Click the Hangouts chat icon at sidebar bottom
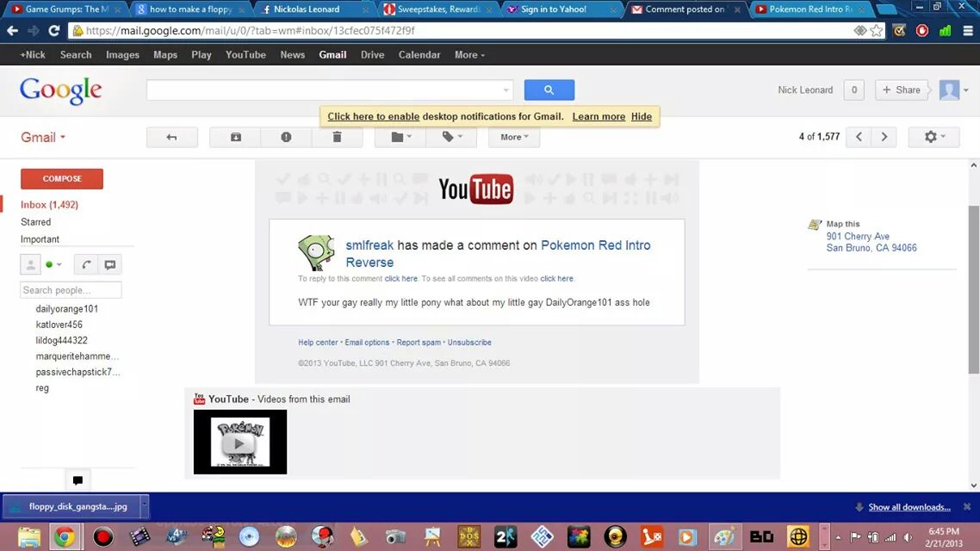Viewport: 980px width, 551px height. point(78,480)
